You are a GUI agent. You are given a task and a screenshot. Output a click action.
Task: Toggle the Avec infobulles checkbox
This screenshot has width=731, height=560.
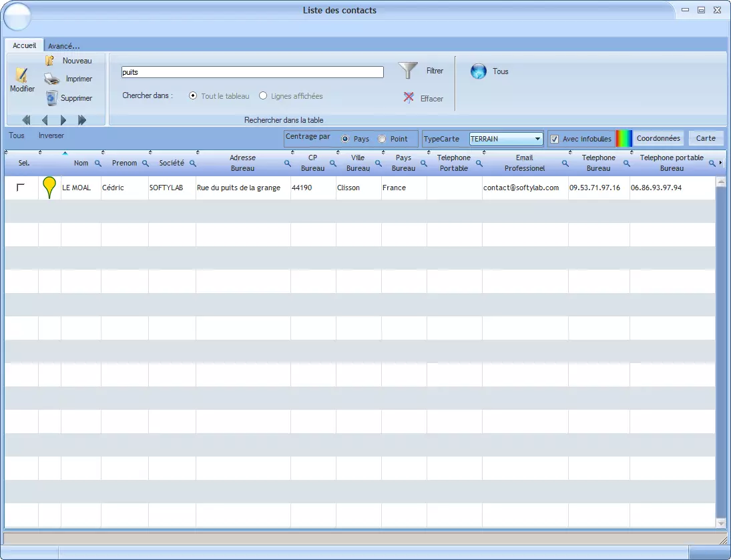554,139
